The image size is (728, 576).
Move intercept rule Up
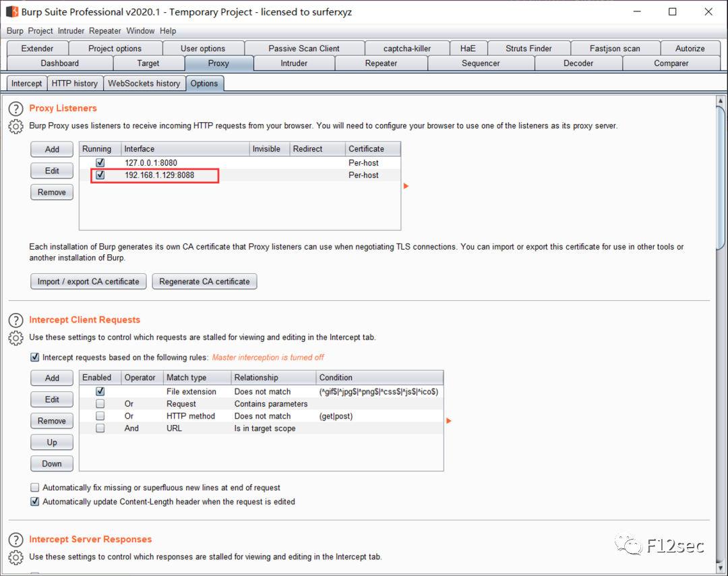[x=52, y=442]
